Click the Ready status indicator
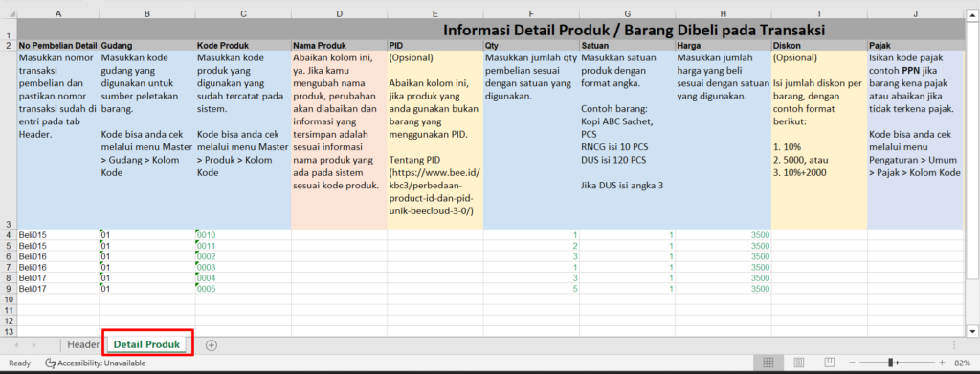Viewport: 980px width, 374px height. [19, 363]
